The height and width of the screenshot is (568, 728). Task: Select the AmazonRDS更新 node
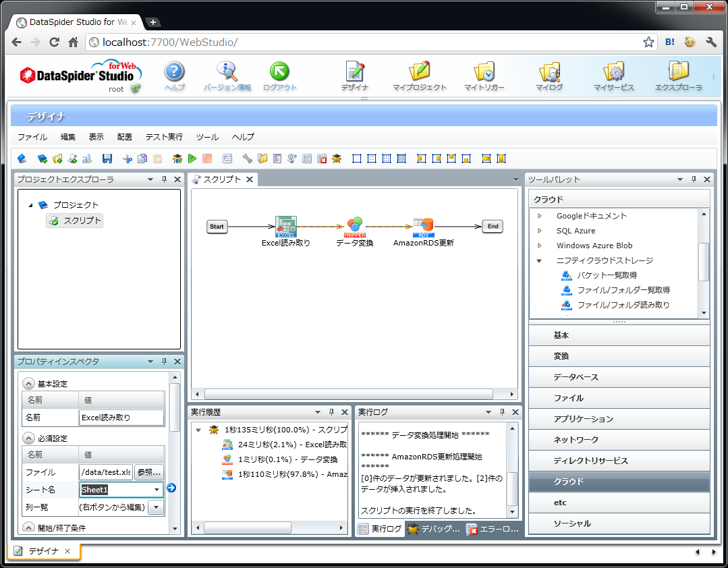click(x=424, y=225)
